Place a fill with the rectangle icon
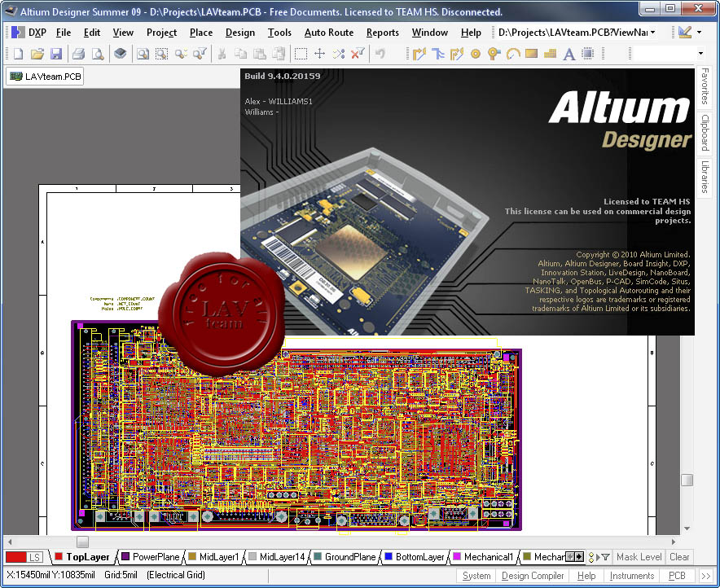720x588 pixels. [x=531, y=54]
